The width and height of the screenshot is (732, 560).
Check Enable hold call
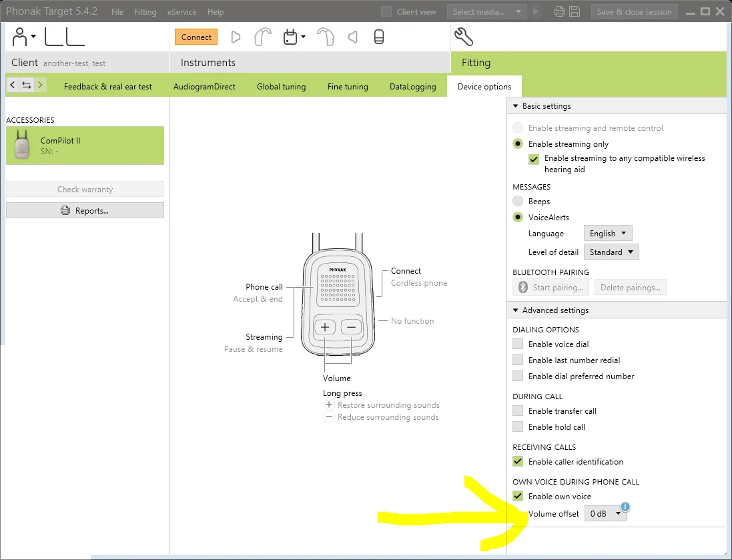tap(518, 427)
